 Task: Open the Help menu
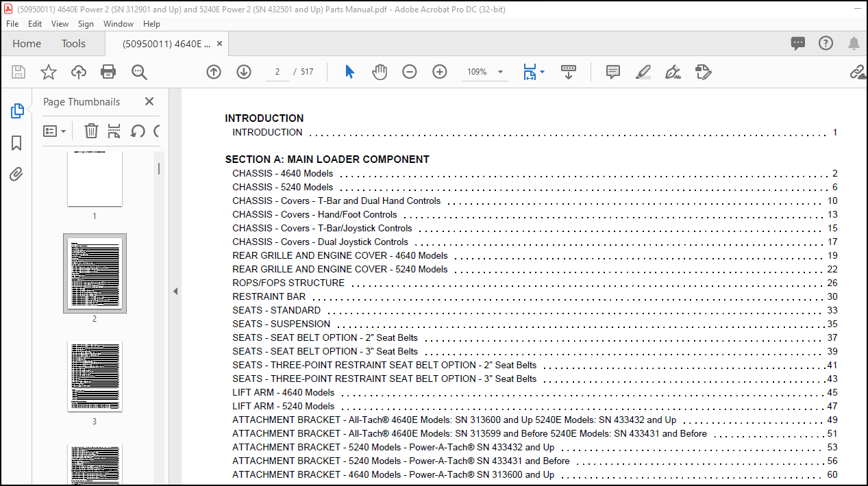click(151, 23)
